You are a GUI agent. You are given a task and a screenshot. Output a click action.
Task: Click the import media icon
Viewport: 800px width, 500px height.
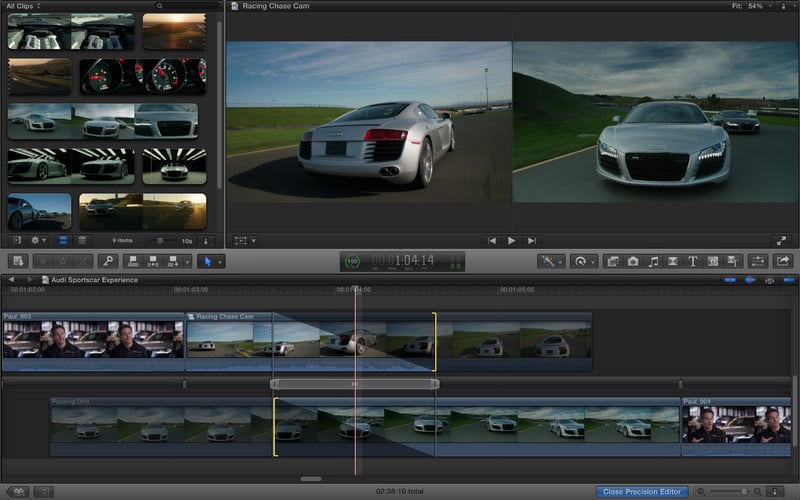[17, 261]
